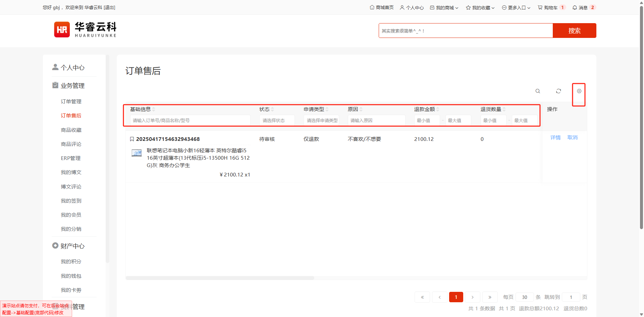Expand the 更多入口 dropdown menu
Screen dimensions: 644x317
point(516,7)
